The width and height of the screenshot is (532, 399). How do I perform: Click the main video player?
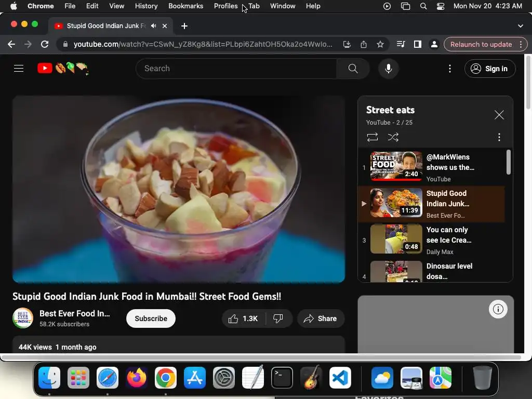pyautogui.click(x=179, y=189)
